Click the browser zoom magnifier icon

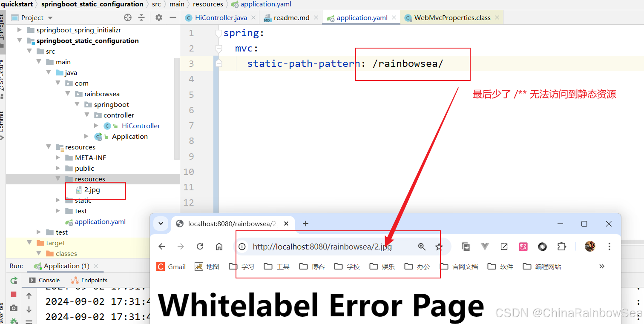[422, 247]
